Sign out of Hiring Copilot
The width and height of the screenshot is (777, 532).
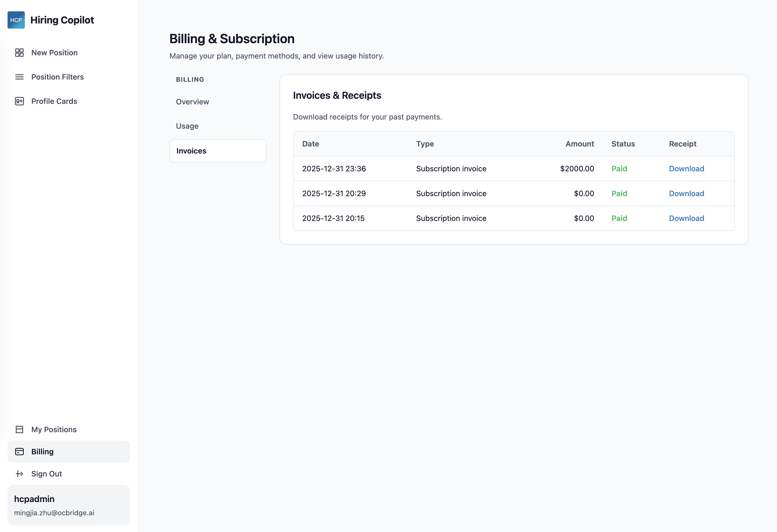(x=46, y=473)
